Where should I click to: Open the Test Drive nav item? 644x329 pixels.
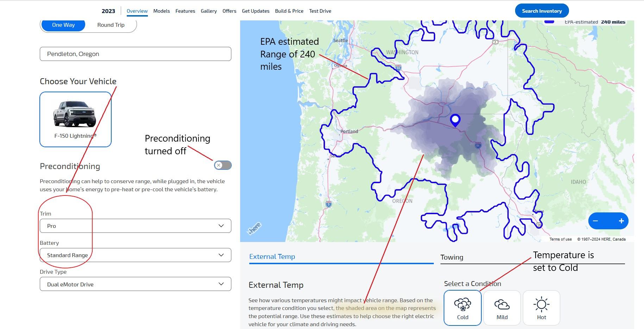(320, 11)
